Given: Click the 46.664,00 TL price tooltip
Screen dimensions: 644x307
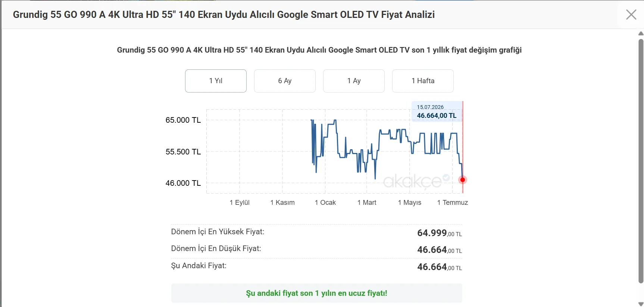Looking at the screenshot, I should (x=437, y=112).
